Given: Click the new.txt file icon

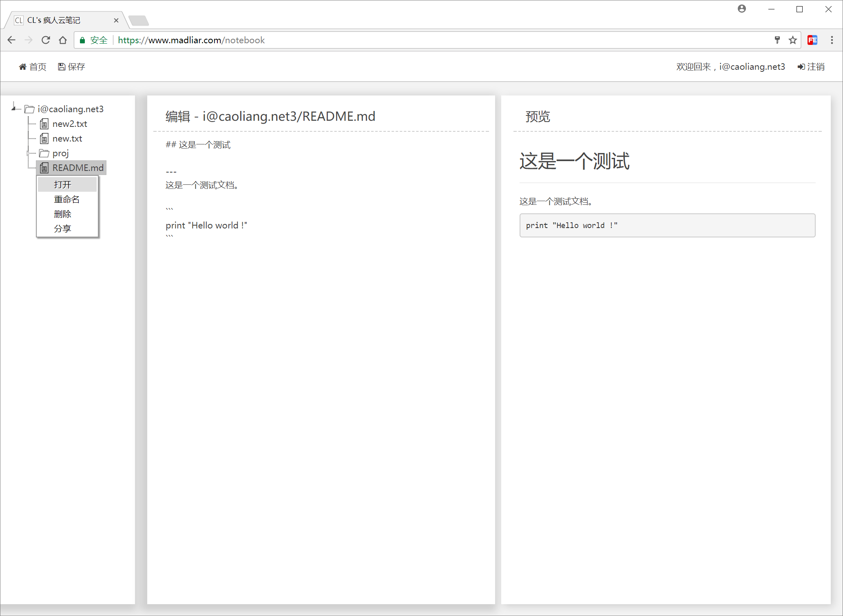Looking at the screenshot, I should pyautogui.click(x=44, y=139).
